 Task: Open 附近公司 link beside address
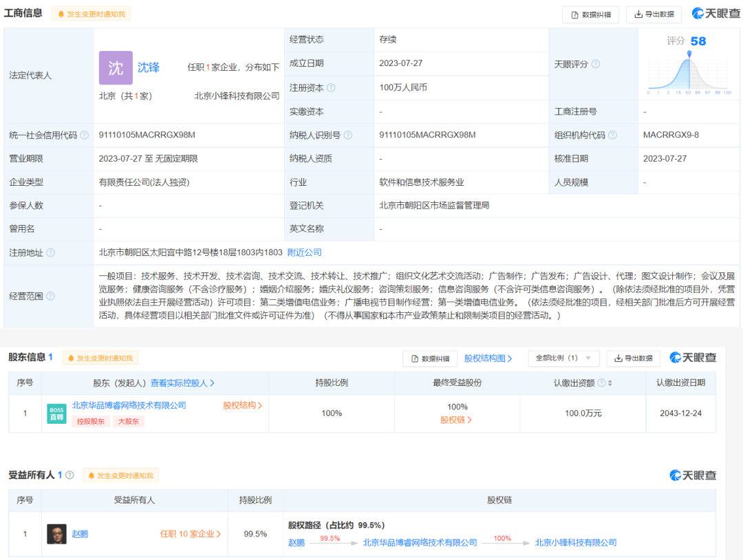[305, 252]
